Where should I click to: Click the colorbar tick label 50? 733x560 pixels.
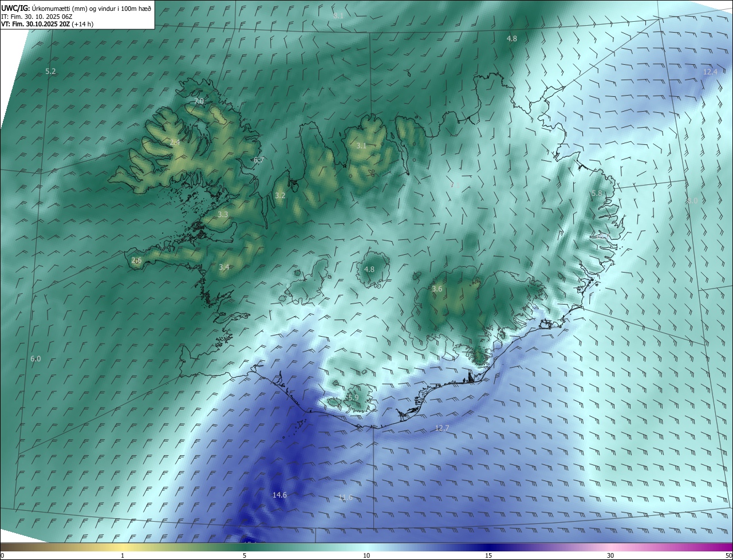tap(728, 556)
